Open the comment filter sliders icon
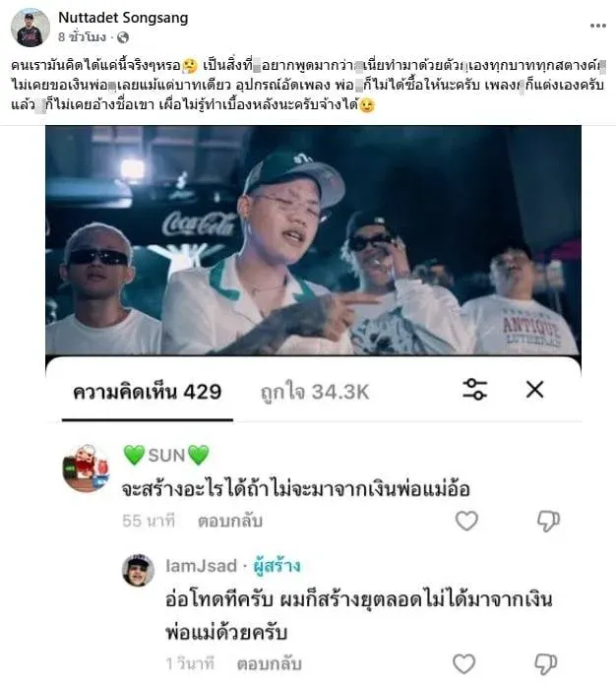 coord(474,389)
